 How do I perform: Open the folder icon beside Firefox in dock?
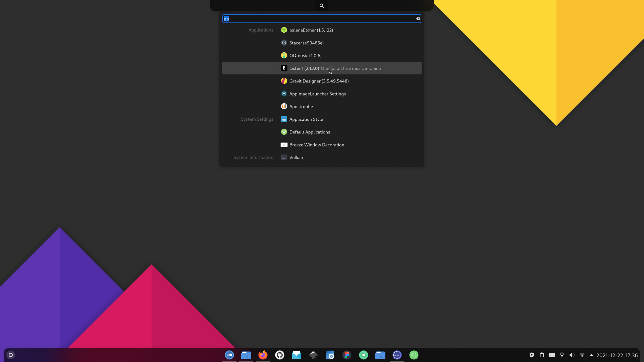(246, 355)
